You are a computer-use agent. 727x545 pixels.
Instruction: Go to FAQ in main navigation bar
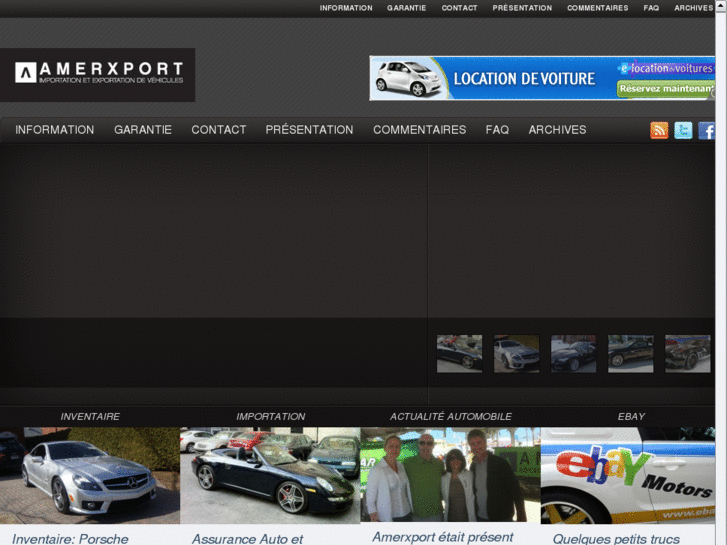497,130
